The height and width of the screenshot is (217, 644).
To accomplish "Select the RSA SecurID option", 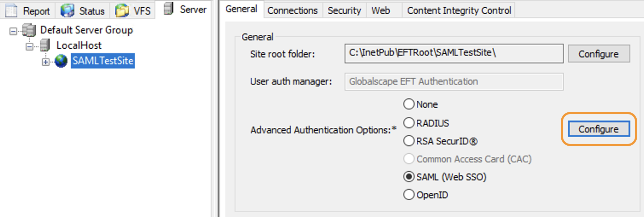I will (409, 141).
